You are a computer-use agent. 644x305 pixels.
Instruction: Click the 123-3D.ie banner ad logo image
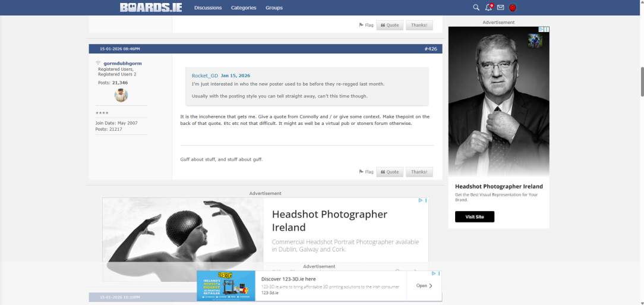[226, 286]
